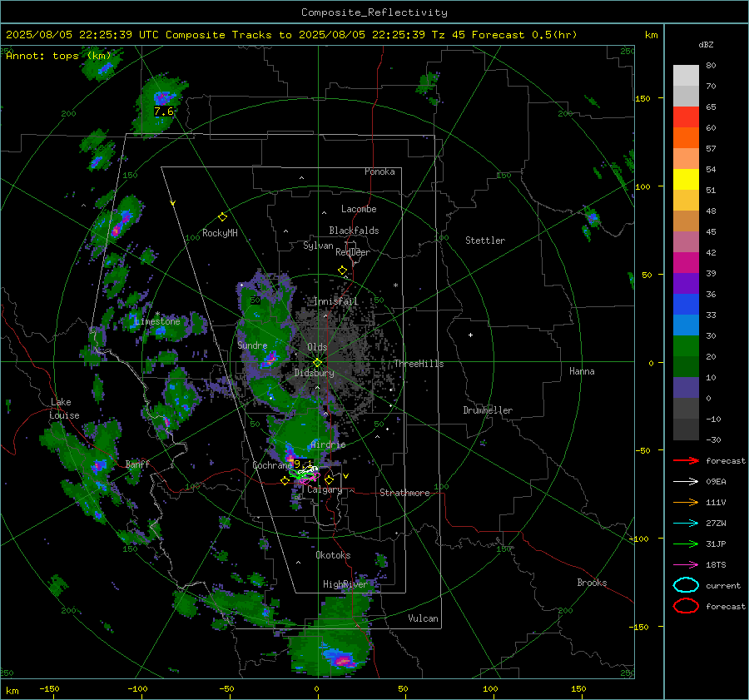Click the Brooks town label
This screenshot has height=700, width=749.
[x=592, y=583]
